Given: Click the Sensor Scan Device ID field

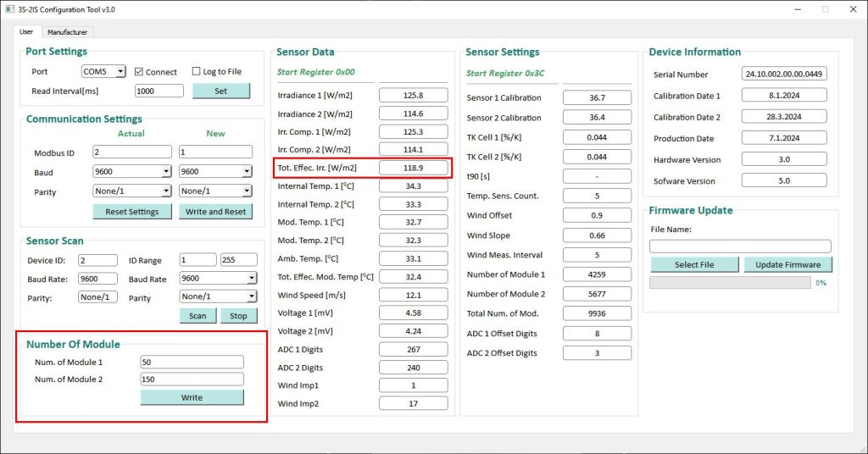Looking at the screenshot, I should click(98, 260).
